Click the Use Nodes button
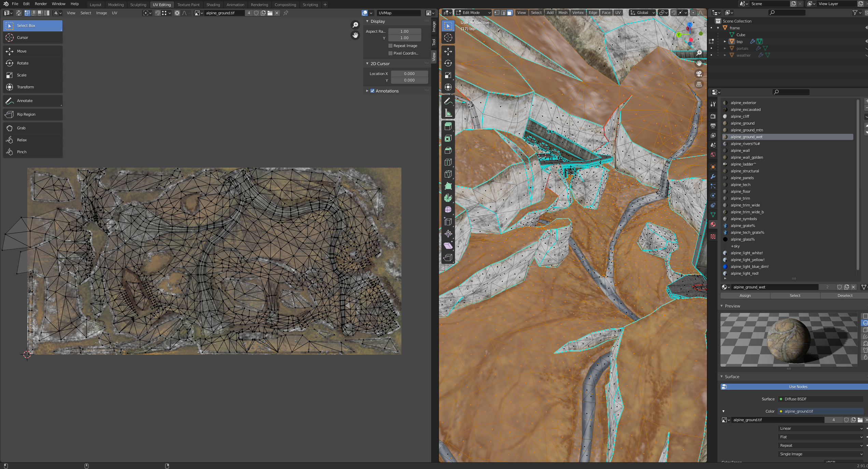This screenshot has height=469, width=868. point(798,387)
